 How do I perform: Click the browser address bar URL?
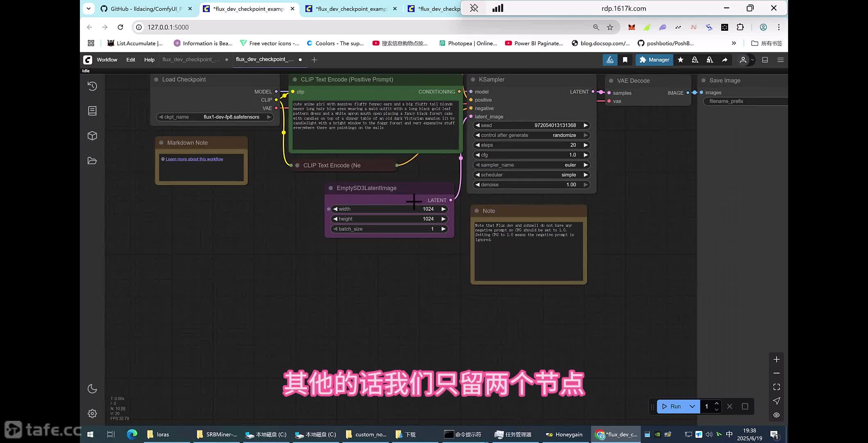[x=168, y=27]
